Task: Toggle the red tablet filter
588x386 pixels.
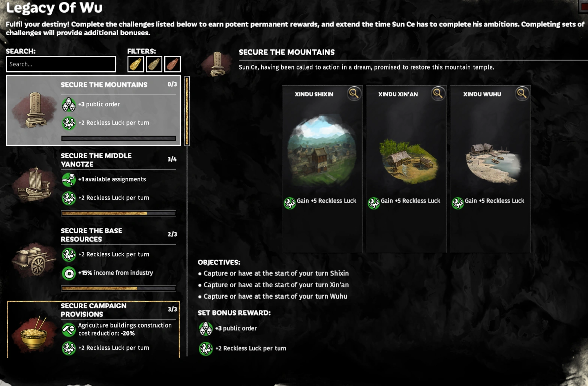Action: click(172, 64)
